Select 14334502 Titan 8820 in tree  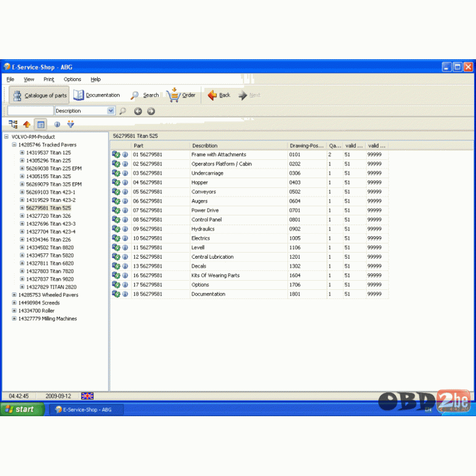[x=50, y=247]
